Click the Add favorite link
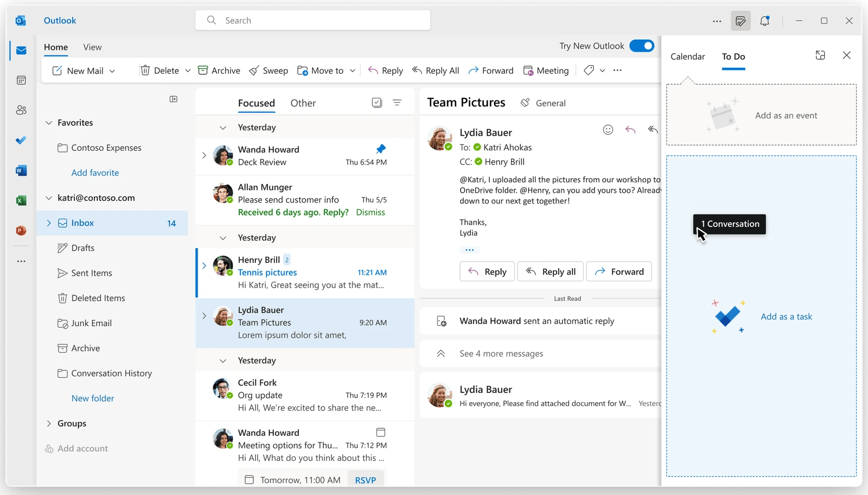The width and height of the screenshot is (868, 495). click(x=95, y=173)
